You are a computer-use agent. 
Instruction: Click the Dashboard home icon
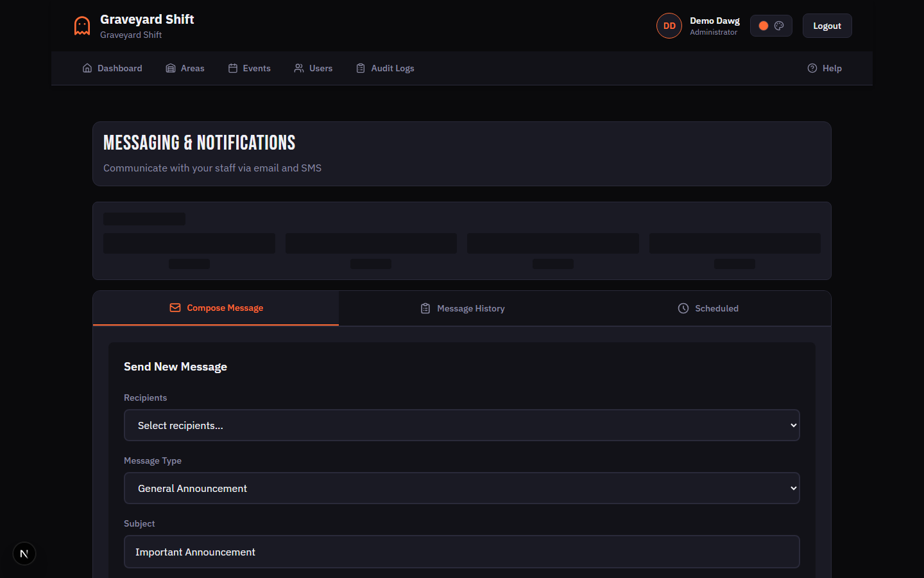87,68
